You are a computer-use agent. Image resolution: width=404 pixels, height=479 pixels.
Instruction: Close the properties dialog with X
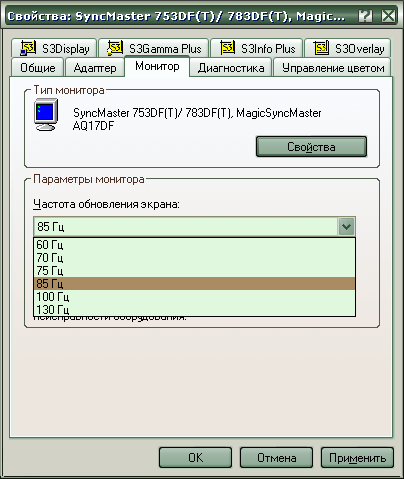click(388, 16)
